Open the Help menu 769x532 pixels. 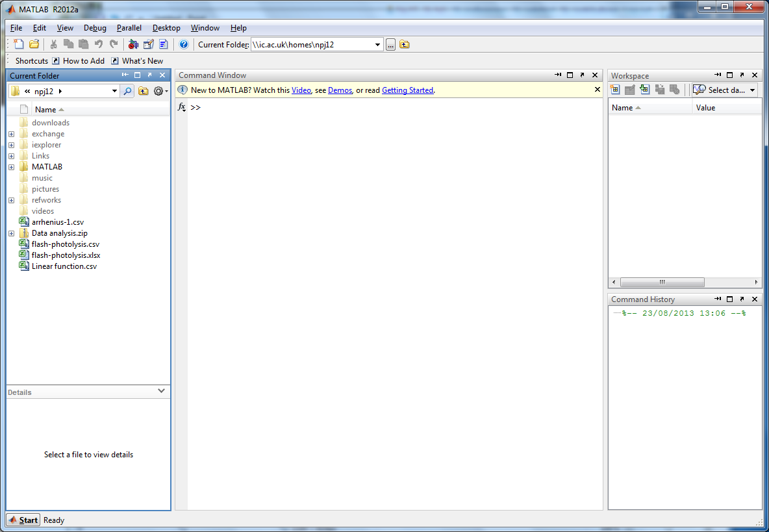coord(238,28)
